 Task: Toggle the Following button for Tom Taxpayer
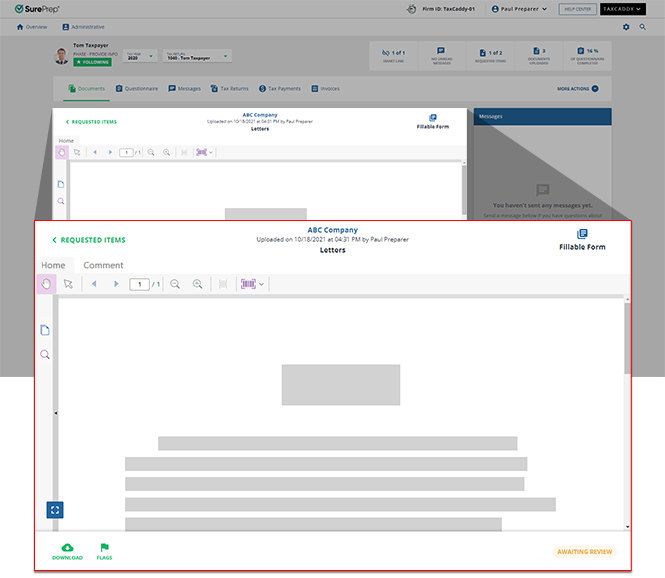[92, 62]
